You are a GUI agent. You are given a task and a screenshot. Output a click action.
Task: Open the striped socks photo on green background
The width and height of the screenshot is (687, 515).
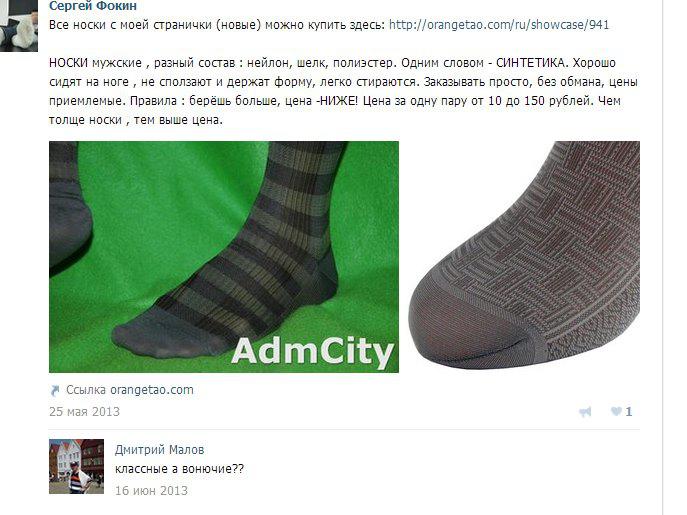(224, 257)
